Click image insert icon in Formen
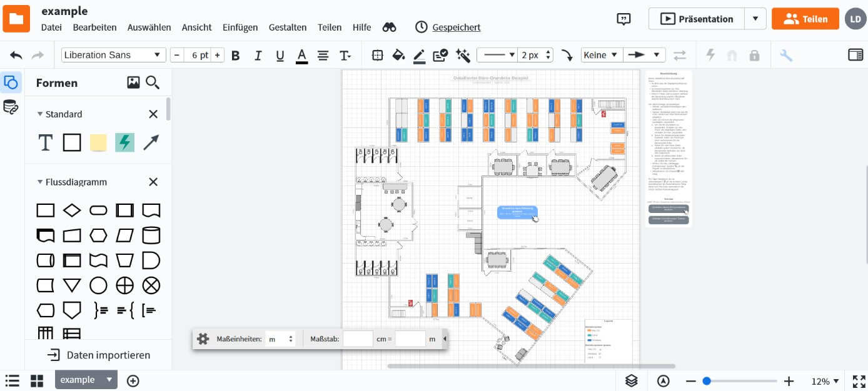 click(x=133, y=82)
